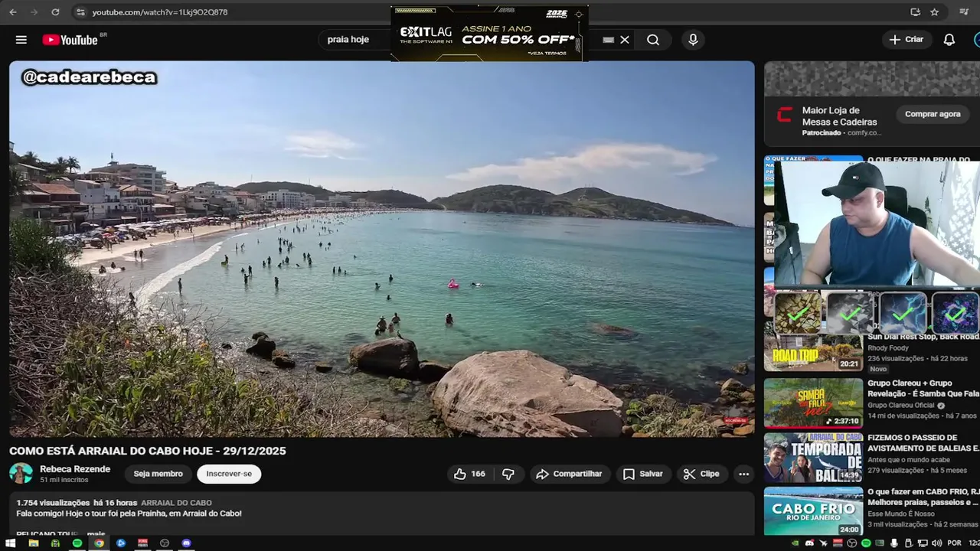This screenshot has width=980, height=551.
Task: Toggle the gray polygon checkmark tile
Action: [850, 312]
